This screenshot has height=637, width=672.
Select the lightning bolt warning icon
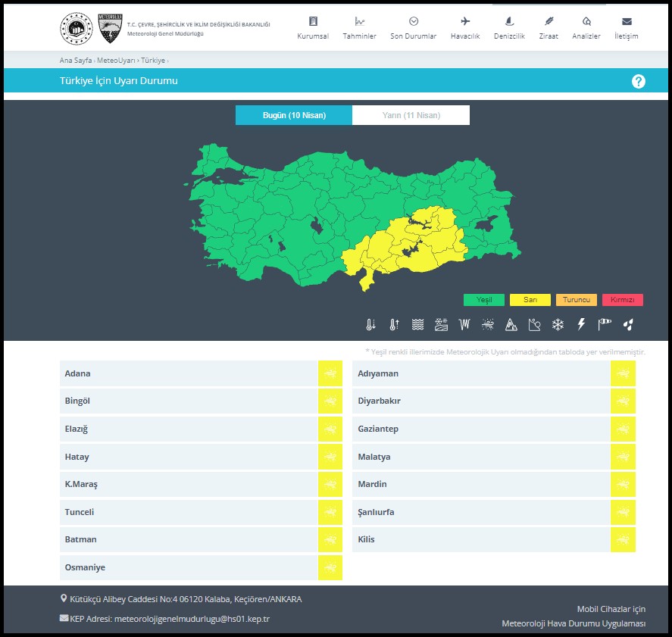coord(581,325)
